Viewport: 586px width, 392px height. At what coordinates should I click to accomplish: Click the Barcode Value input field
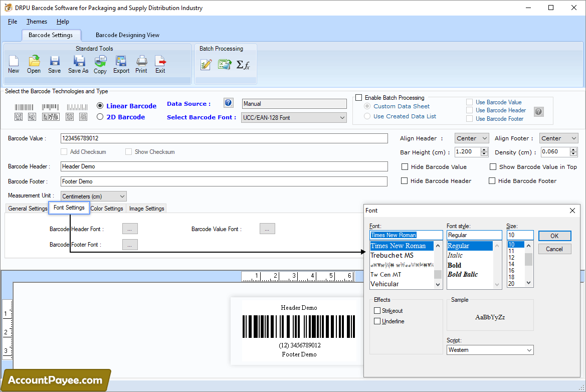pyautogui.click(x=224, y=138)
